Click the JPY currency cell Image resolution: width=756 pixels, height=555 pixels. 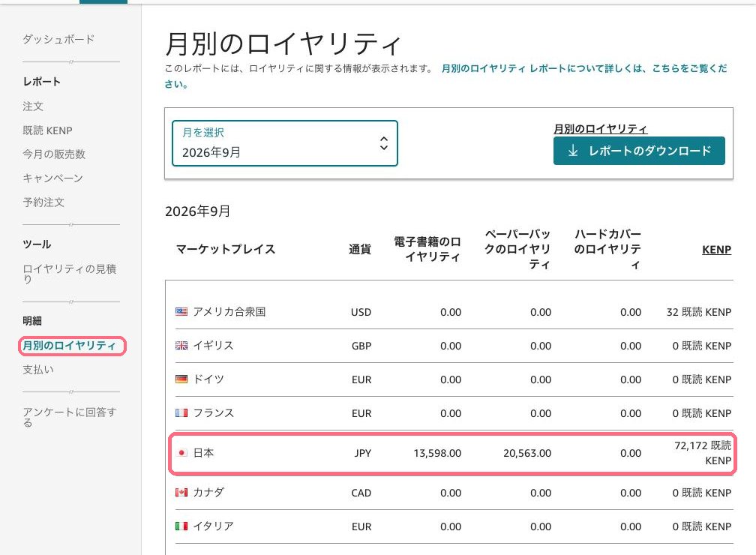[362, 453]
